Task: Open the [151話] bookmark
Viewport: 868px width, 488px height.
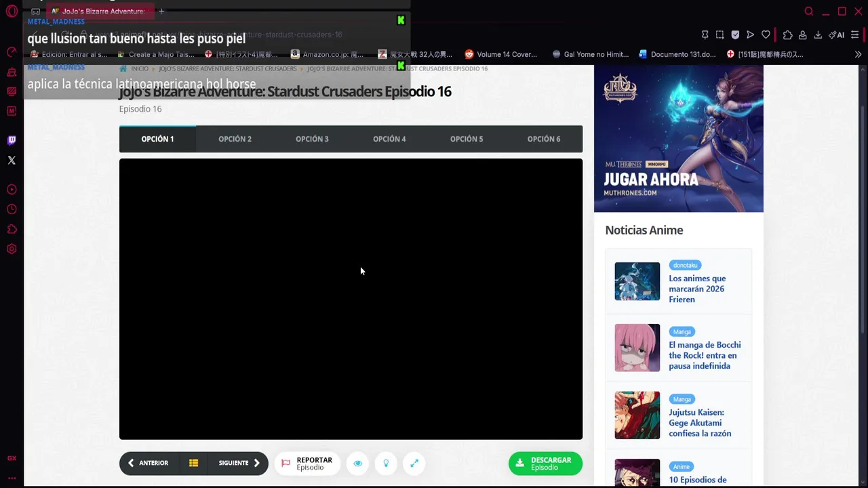Action: tap(765, 54)
